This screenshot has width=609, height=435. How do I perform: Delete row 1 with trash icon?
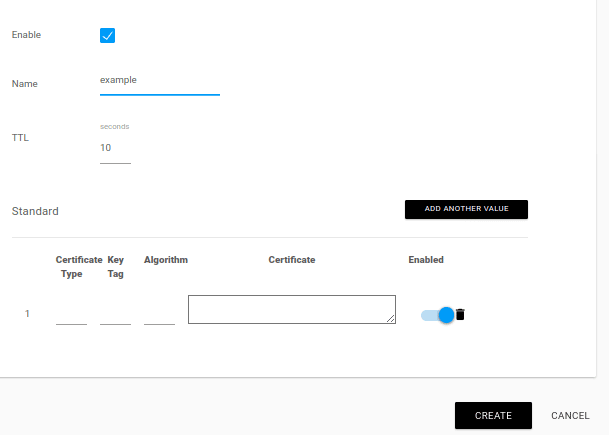(x=460, y=314)
